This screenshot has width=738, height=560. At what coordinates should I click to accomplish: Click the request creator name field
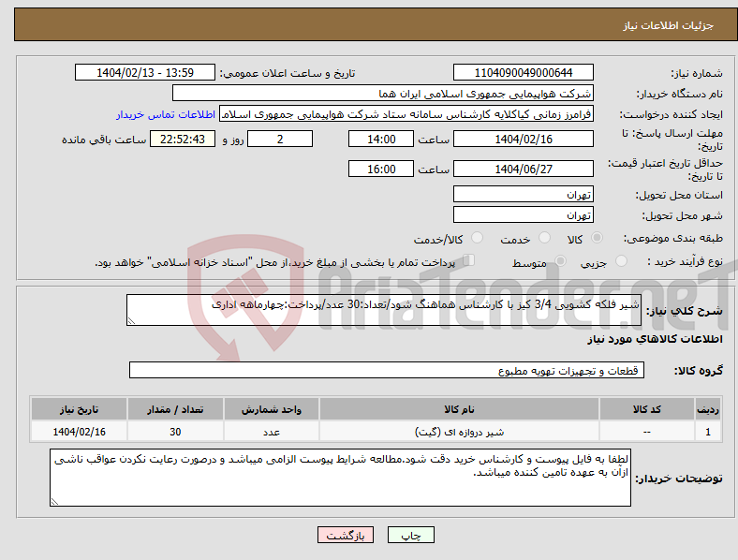[406, 114]
